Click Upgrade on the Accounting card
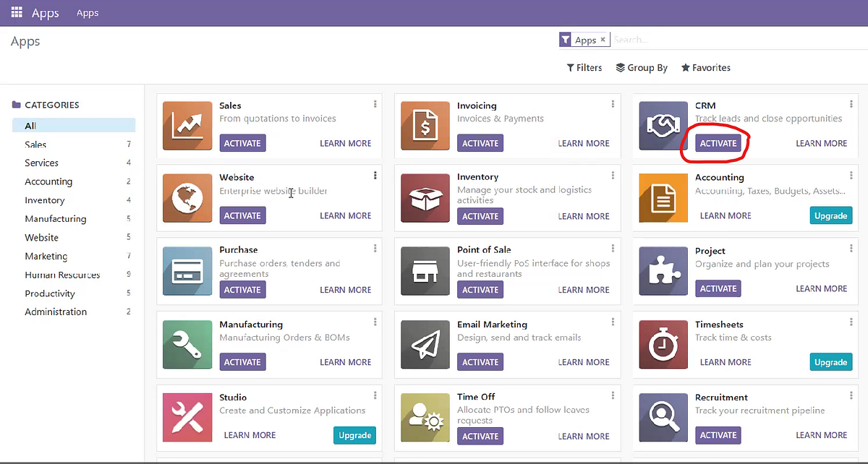Image resolution: width=868 pixels, height=464 pixels. [830, 215]
